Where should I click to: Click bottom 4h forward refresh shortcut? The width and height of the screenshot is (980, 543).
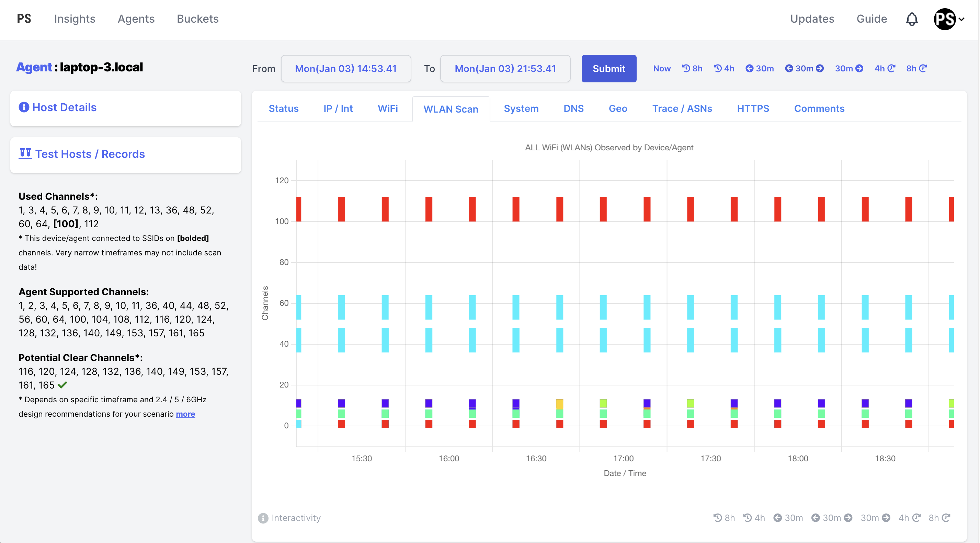[x=909, y=518]
